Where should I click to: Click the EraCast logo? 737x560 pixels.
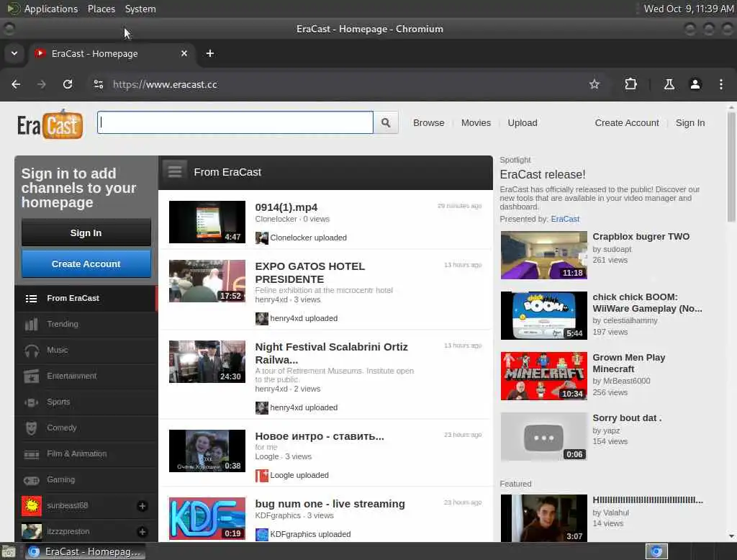[50, 125]
